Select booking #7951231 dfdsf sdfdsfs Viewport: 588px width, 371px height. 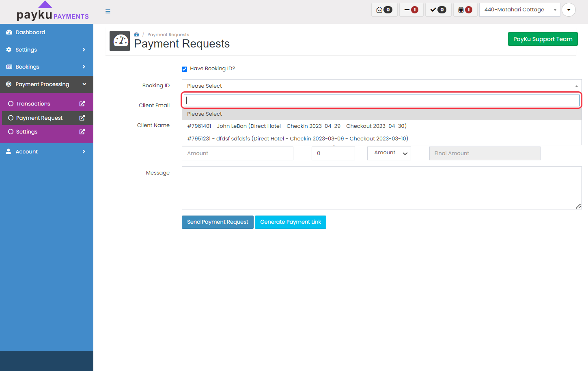pyautogui.click(x=382, y=139)
